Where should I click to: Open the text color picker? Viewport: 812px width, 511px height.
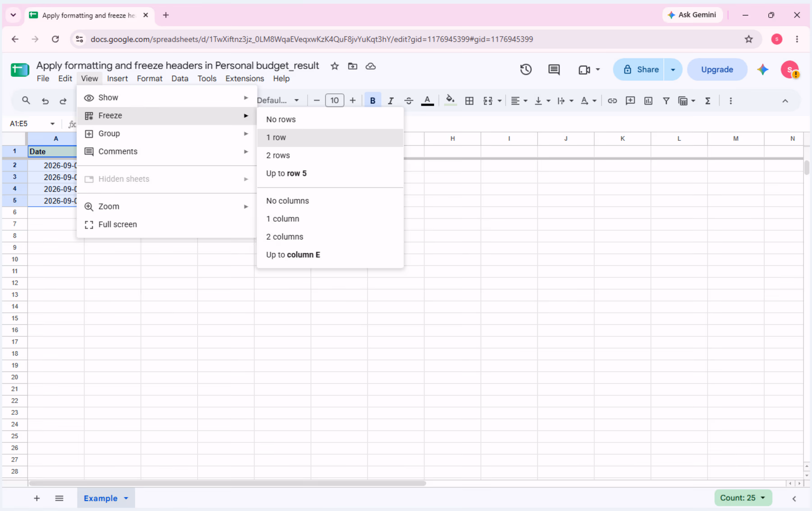coord(427,101)
